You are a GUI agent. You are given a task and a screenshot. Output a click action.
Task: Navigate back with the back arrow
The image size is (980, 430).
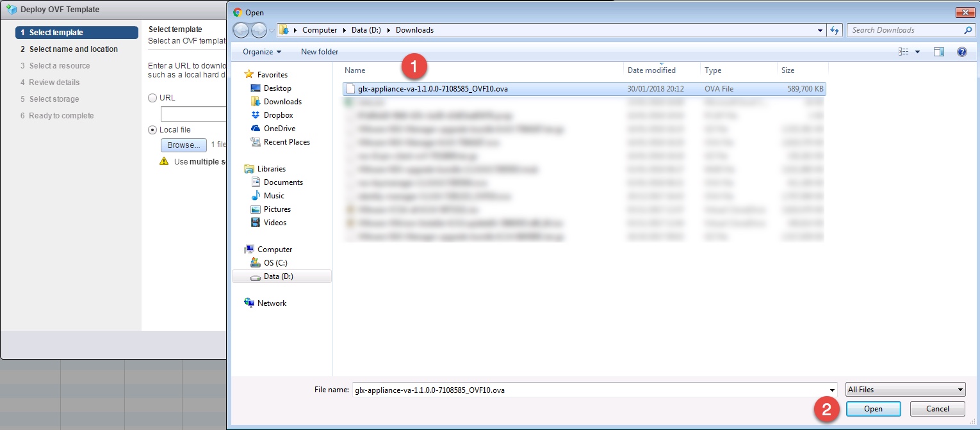point(241,29)
